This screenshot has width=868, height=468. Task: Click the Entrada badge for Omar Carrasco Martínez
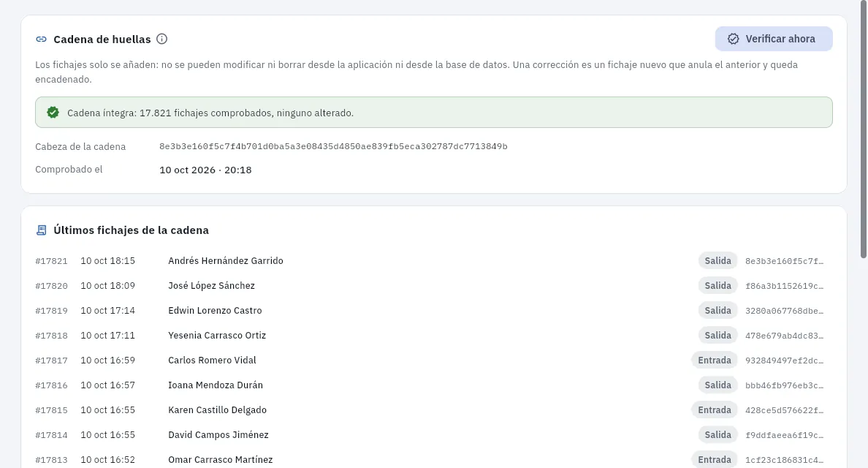714,460
